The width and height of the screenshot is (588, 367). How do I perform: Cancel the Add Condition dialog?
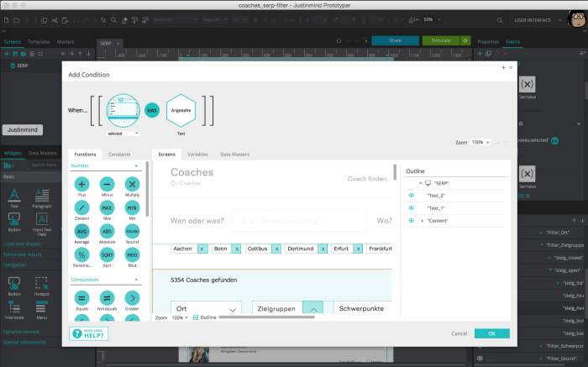point(459,333)
